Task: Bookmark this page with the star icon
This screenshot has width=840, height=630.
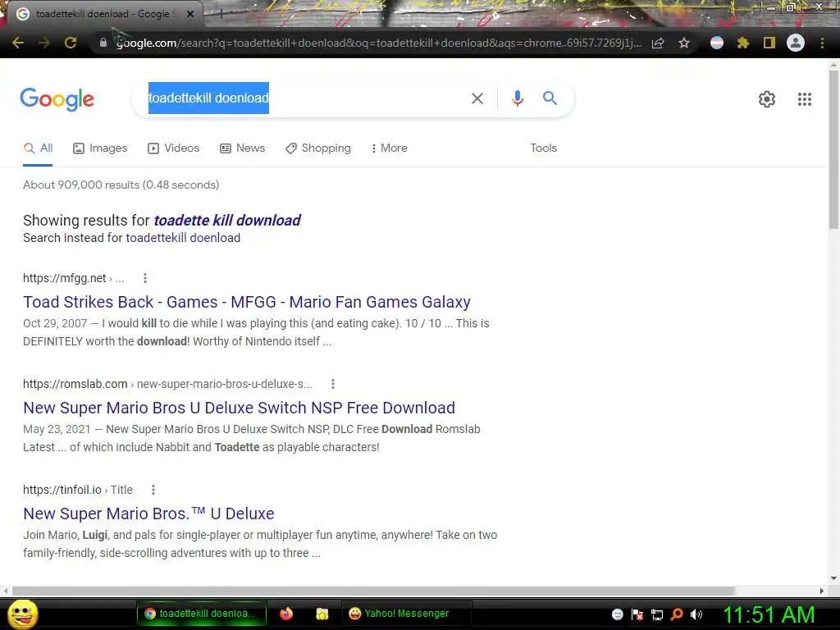Action: pyautogui.click(x=684, y=43)
